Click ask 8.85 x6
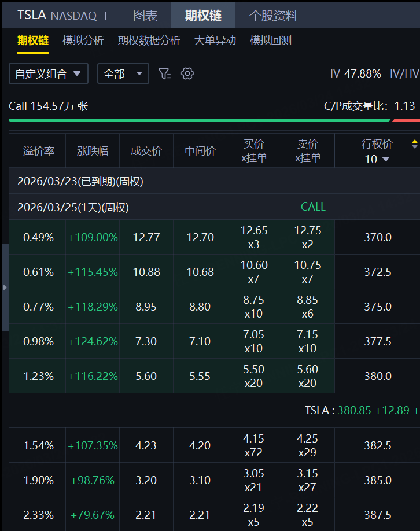The height and width of the screenshot is (531, 420). pyautogui.click(x=308, y=307)
